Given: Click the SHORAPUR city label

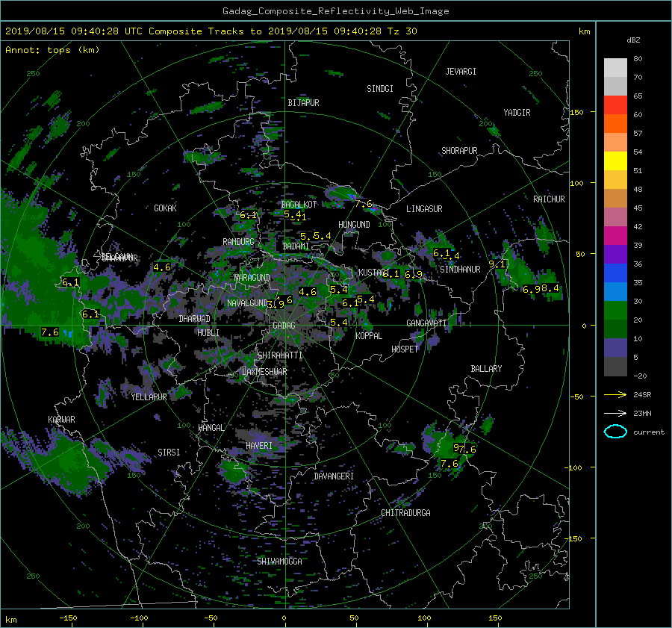Looking at the screenshot, I should point(459,151).
